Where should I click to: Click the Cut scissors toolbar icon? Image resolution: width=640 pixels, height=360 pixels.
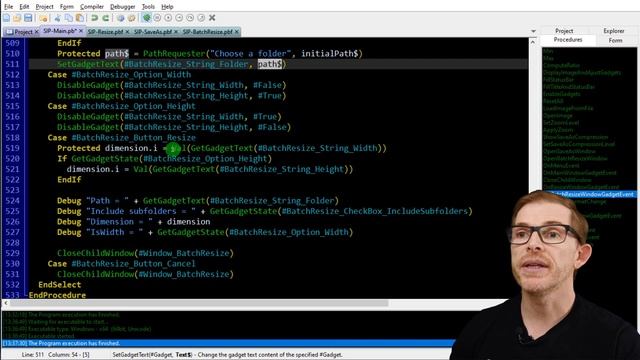(58, 18)
